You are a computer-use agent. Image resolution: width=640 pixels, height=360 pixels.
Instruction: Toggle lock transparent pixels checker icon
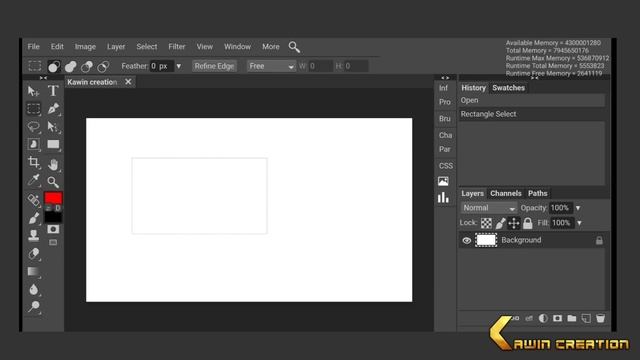[x=486, y=223]
